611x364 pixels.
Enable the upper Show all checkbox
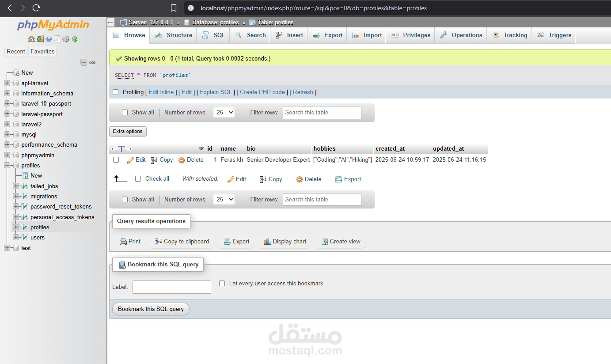point(125,113)
